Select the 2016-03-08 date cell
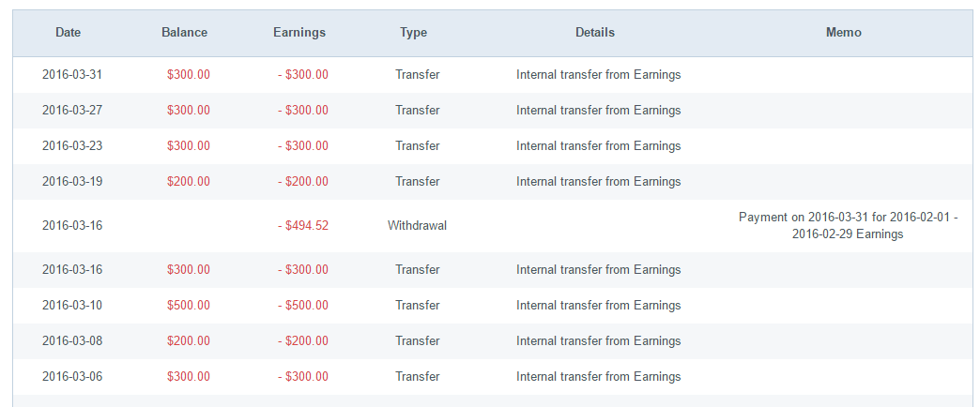This screenshot has width=980, height=407. pyautogui.click(x=72, y=340)
